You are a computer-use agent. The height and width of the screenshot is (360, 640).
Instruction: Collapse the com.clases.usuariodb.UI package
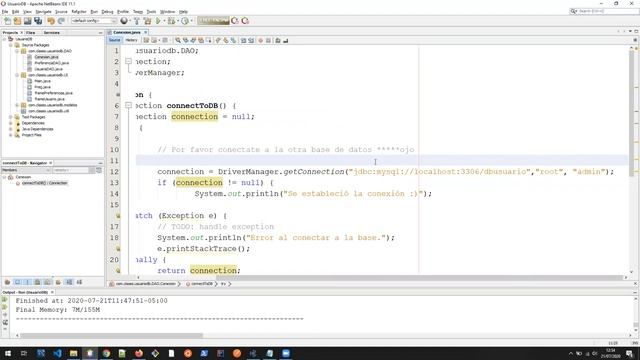[17, 75]
